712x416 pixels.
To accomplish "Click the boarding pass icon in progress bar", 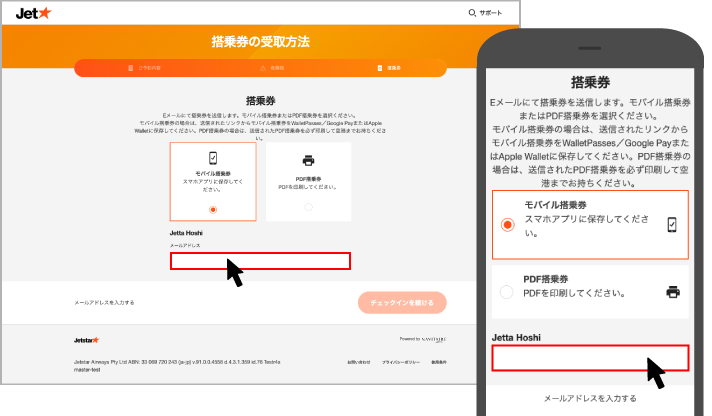I will pyautogui.click(x=380, y=68).
